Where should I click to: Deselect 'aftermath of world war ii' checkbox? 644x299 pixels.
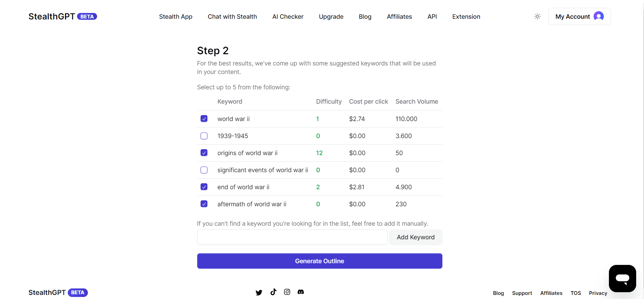click(204, 204)
